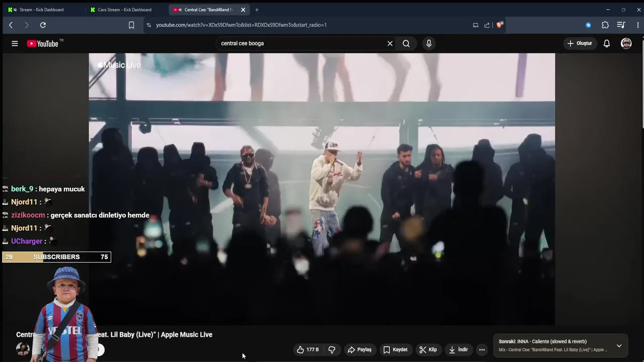Click the Oluştur create button
This screenshot has height=362, width=644.
(x=580, y=44)
